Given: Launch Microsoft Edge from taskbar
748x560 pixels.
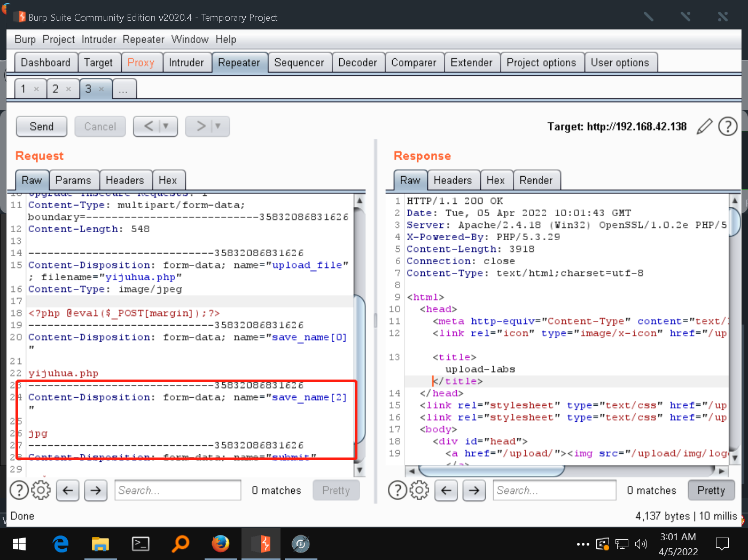Looking at the screenshot, I should [x=60, y=544].
